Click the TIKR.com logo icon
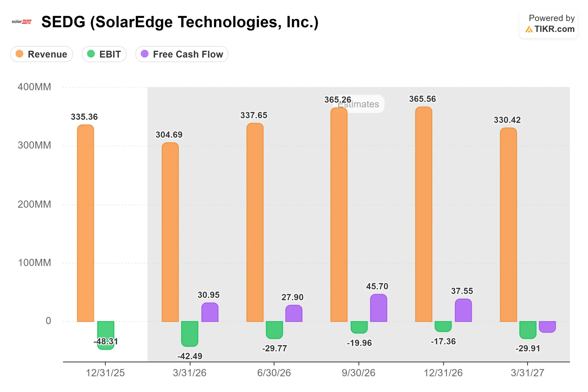This screenshot has height=392, width=588. pos(529,29)
